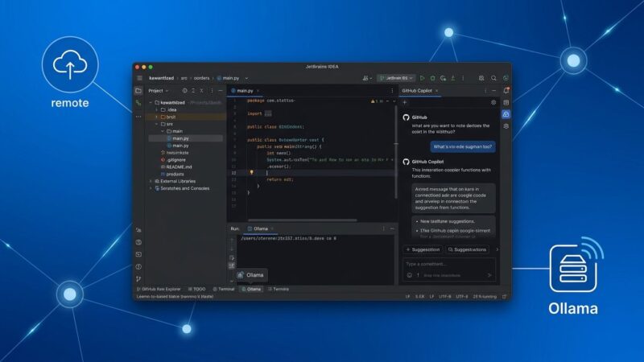
Task: Click the select opened file target icon
Action: [185, 91]
